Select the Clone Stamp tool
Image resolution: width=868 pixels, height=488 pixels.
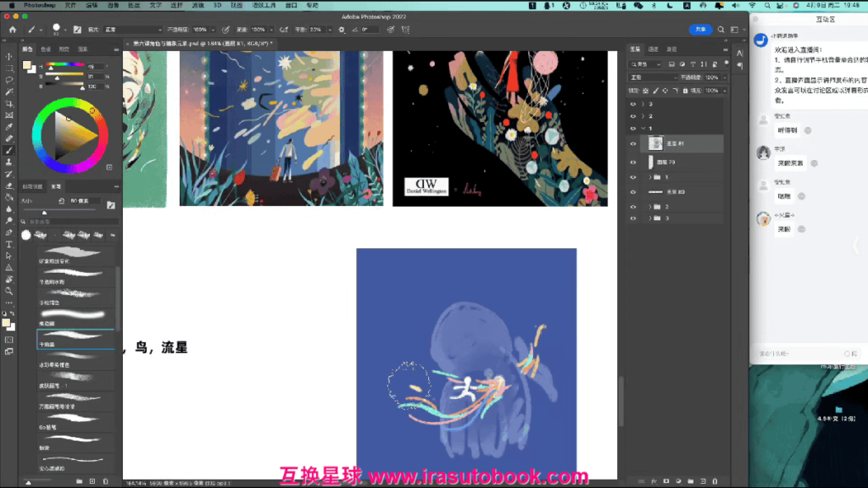pos(8,162)
